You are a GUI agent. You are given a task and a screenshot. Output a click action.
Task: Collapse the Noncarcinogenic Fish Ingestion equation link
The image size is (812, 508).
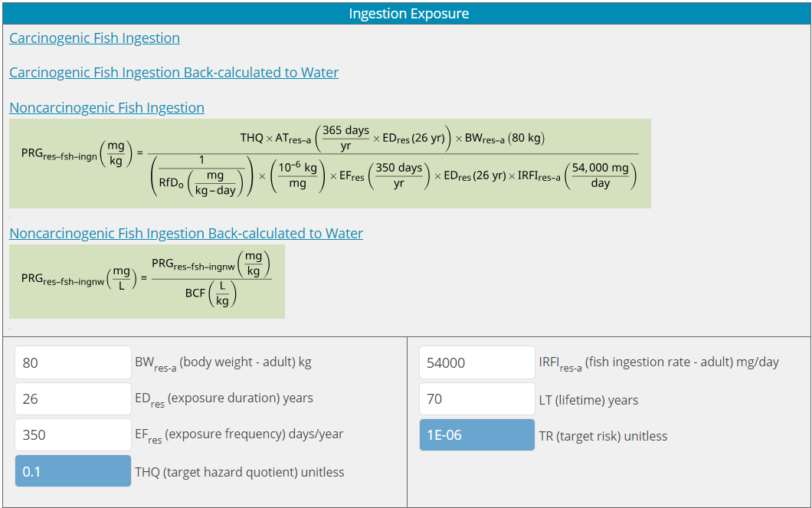106,108
